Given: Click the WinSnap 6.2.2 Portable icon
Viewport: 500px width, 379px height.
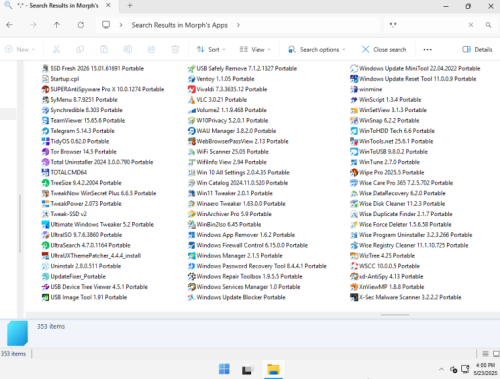Looking at the screenshot, I should click(x=354, y=120).
